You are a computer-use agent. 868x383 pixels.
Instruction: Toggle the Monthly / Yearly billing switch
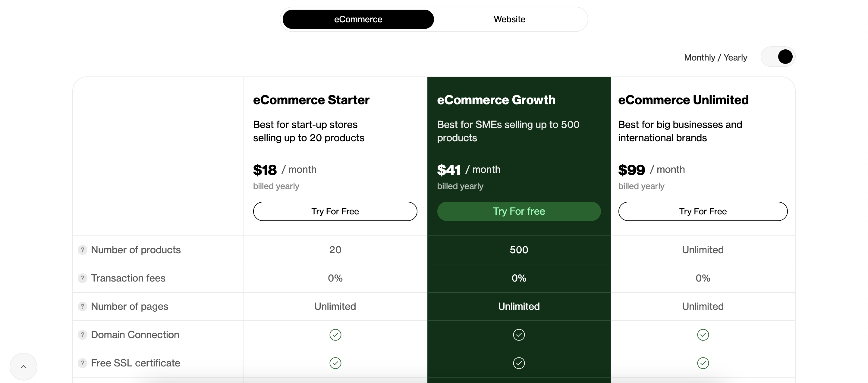click(778, 57)
